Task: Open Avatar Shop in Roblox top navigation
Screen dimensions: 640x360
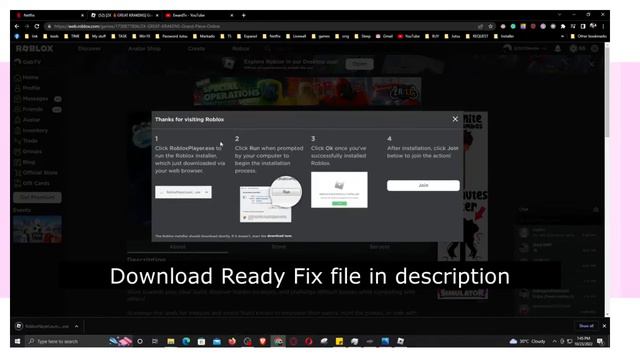Action: pyautogui.click(x=144, y=49)
